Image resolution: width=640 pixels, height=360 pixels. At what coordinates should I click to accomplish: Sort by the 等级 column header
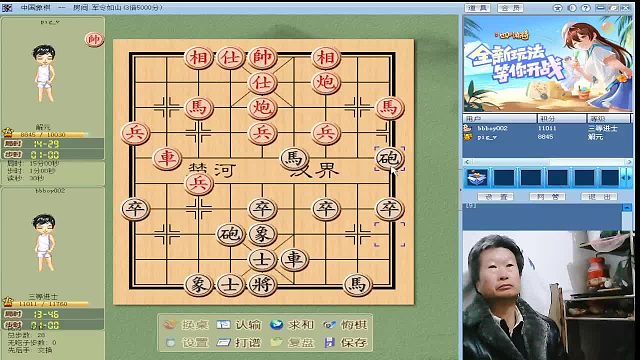click(609, 118)
